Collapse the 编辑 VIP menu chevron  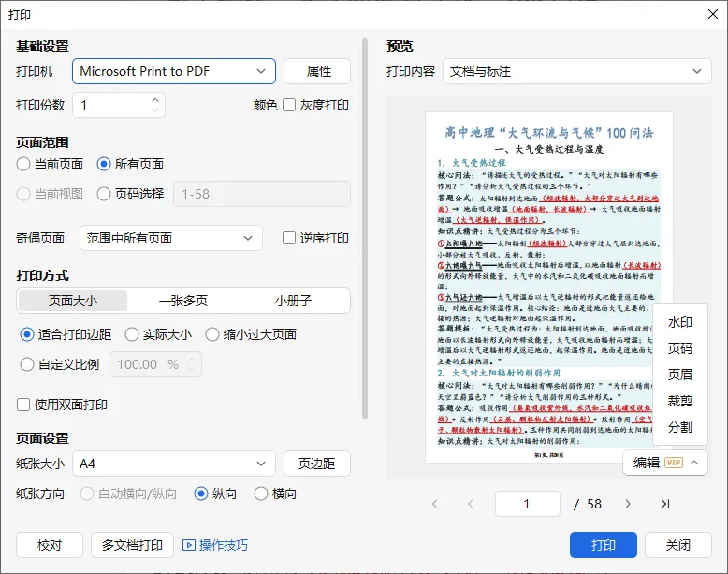(x=694, y=463)
